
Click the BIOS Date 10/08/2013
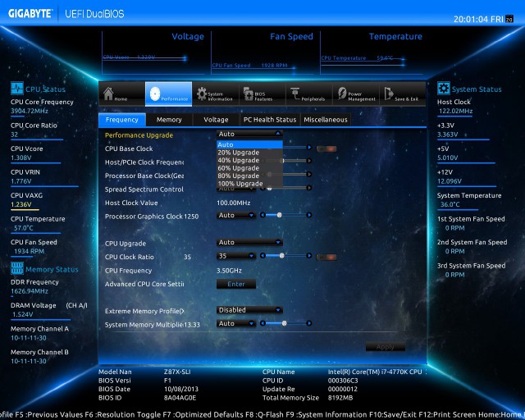(181, 389)
